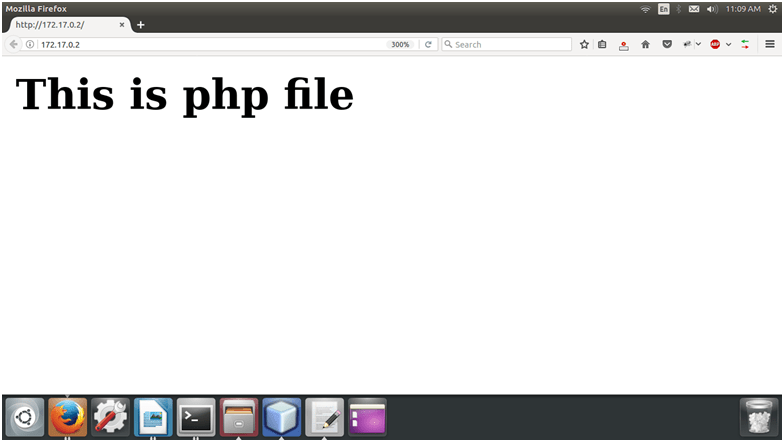Open the En keyboard layout indicator
Screen dimensions: 784x442
click(x=664, y=9)
